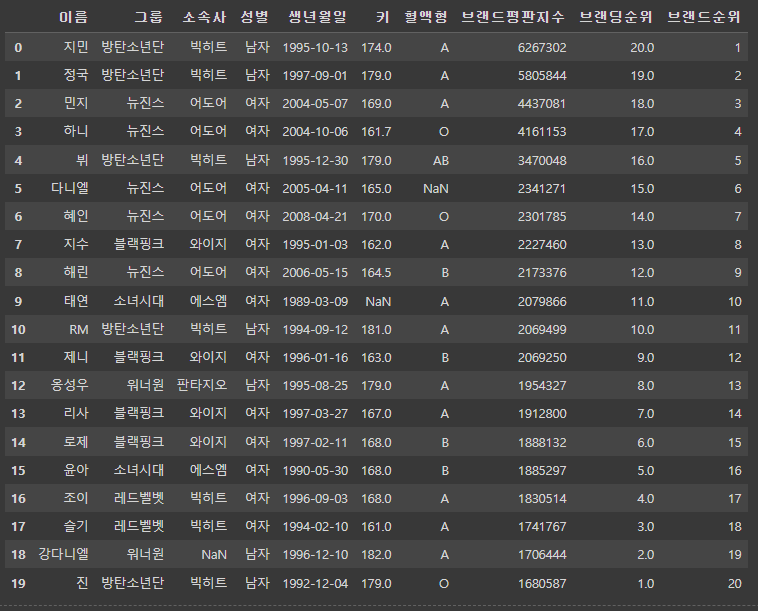Click the brand score 4437081
Viewport: 758px width, 611px height.
pyautogui.click(x=542, y=104)
